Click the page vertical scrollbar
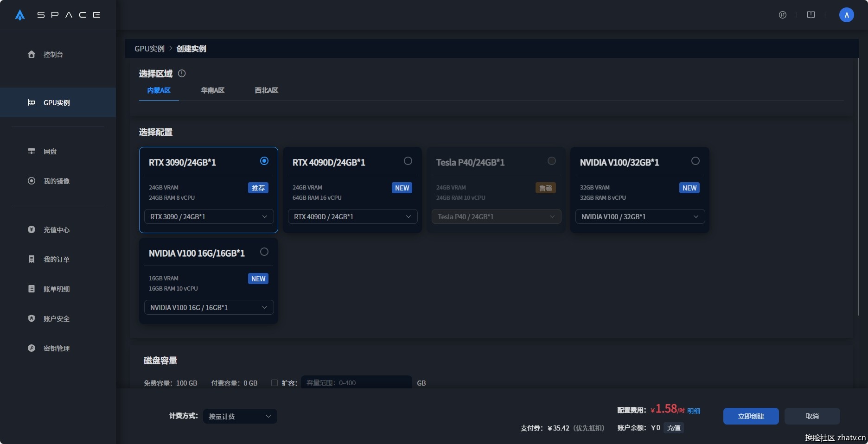Screen dimensions: 868x444 (x=858, y=188)
